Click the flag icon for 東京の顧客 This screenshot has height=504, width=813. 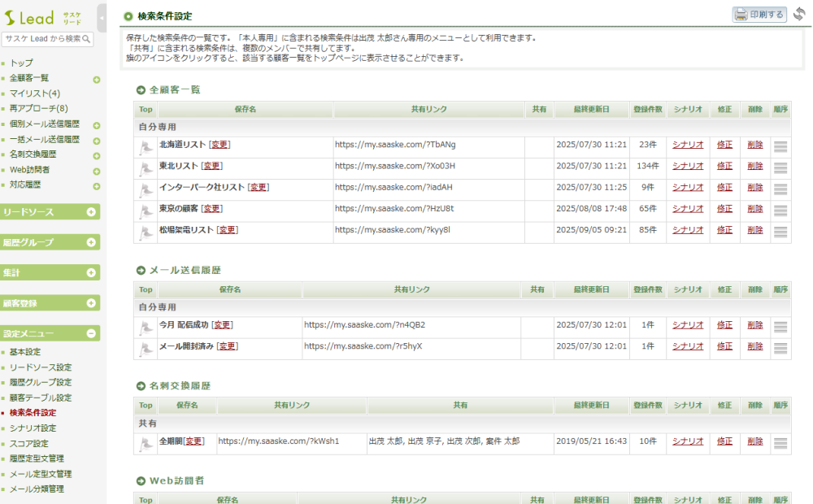[146, 210]
